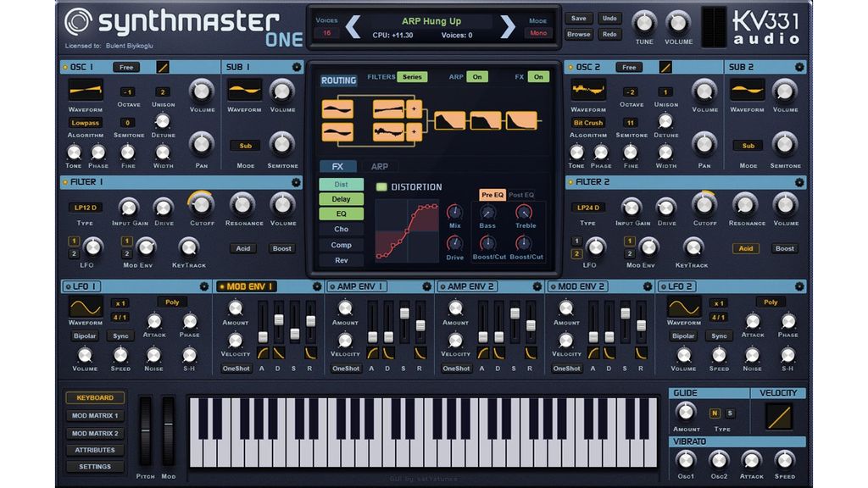Open the Bit Crush algorithm selector

587,122
